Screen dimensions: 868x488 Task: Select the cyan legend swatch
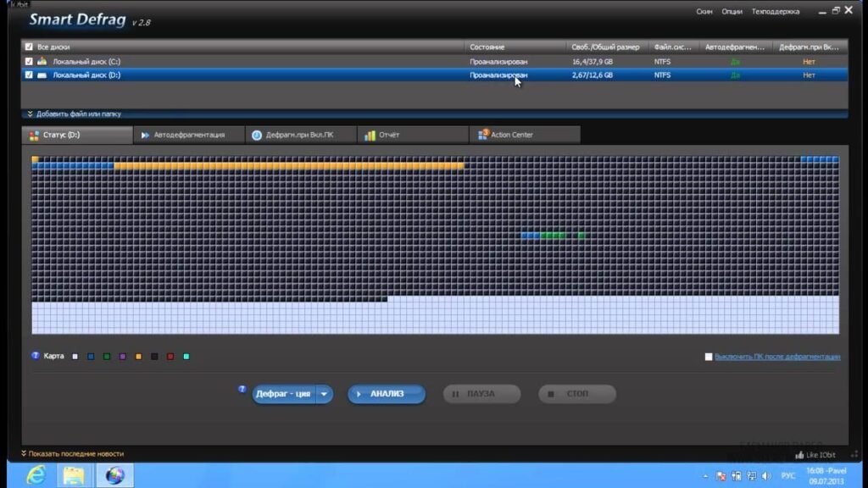pyautogui.click(x=186, y=357)
